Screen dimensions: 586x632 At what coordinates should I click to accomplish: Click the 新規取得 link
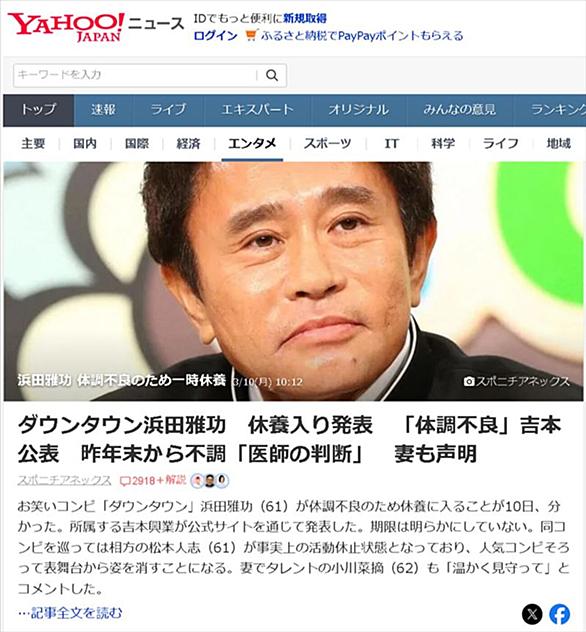tap(305, 18)
